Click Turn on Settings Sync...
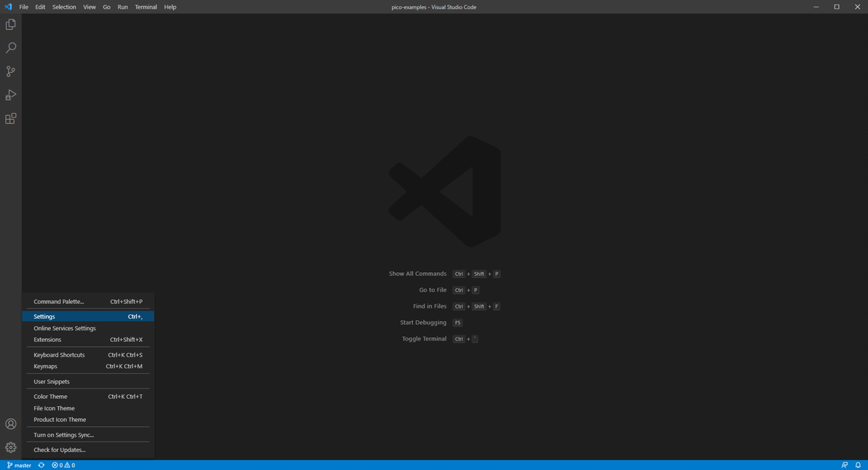This screenshot has height=470, width=868. point(88,434)
